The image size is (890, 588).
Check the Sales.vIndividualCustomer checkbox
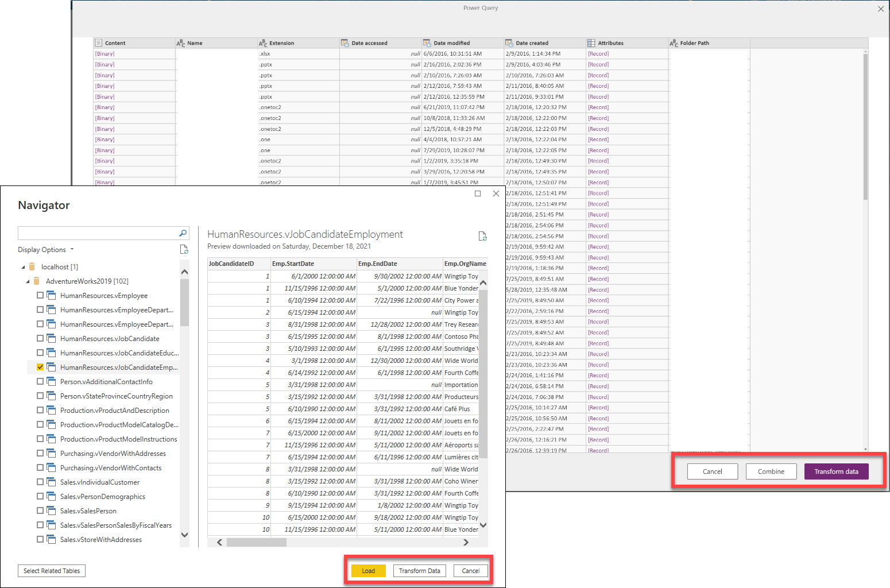40,482
